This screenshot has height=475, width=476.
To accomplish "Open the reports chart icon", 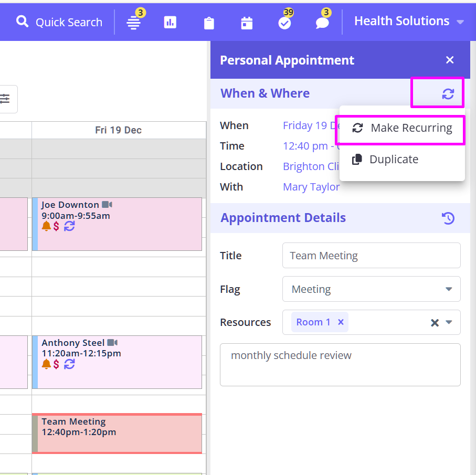I will coord(170,22).
